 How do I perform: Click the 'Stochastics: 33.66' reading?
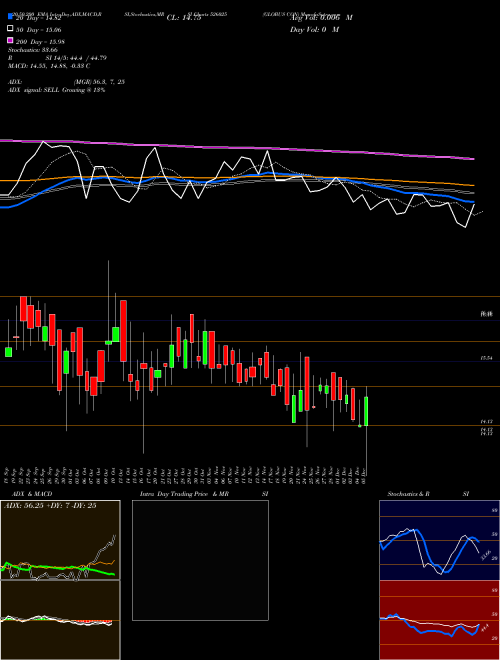33,50
